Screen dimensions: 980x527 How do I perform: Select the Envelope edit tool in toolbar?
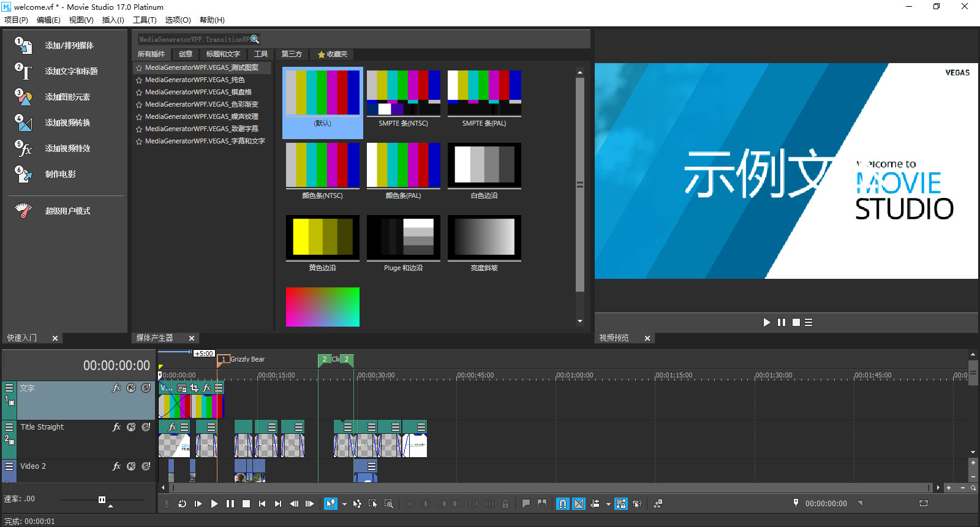pyautogui.click(x=357, y=504)
